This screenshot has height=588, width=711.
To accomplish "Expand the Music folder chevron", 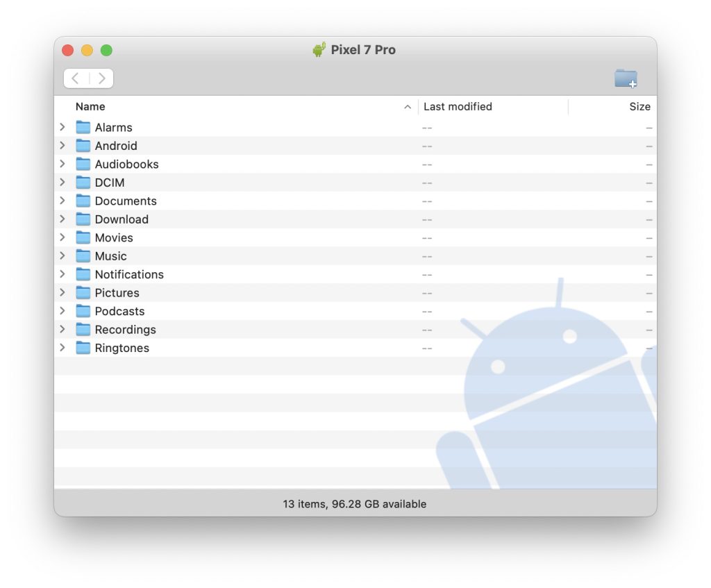I will pyautogui.click(x=62, y=255).
